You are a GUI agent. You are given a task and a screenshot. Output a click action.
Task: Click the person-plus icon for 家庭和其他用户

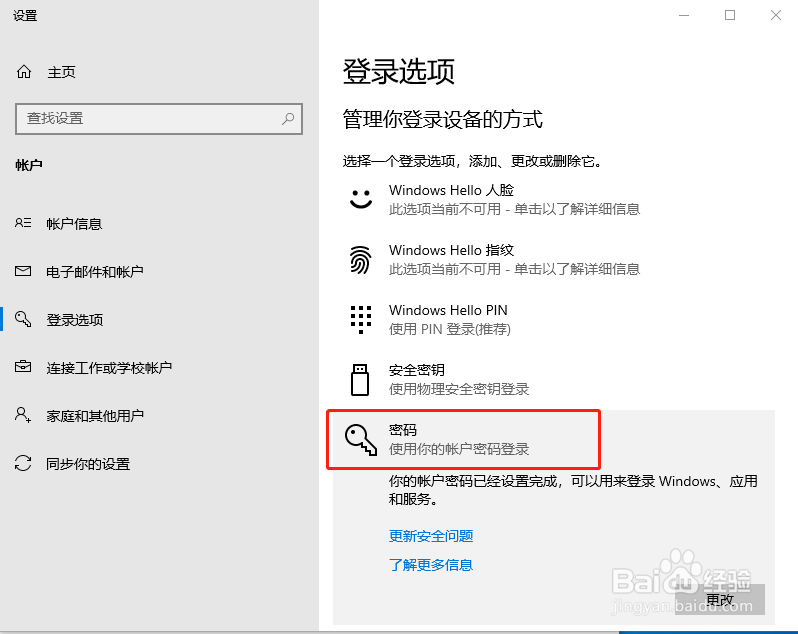pos(23,415)
